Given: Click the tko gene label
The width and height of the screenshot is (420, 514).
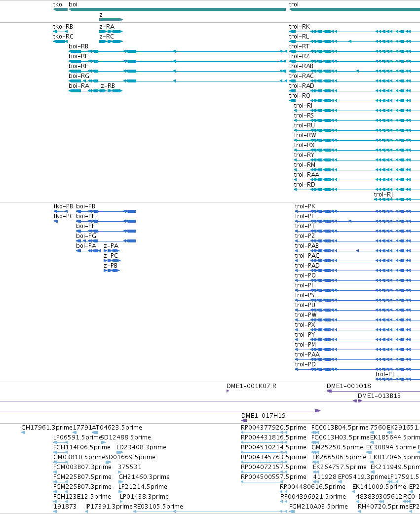Looking at the screenshot, I should tap(57, 4).
